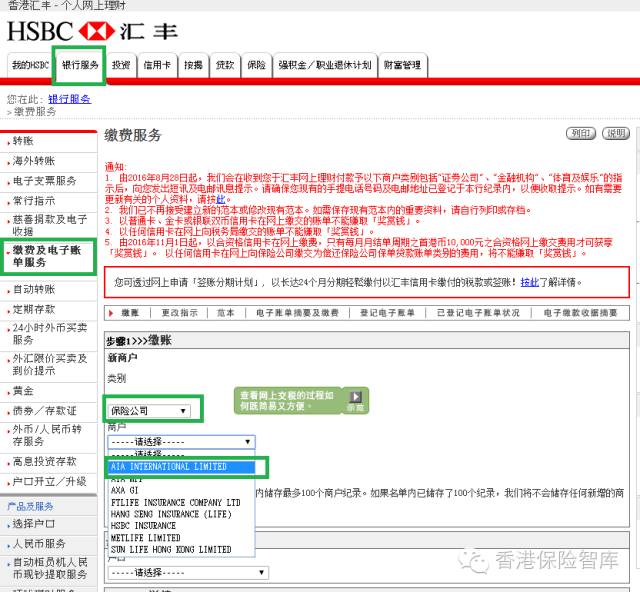Click the HSBC logo
This screenshot has width=640, height=592.
(92, 31)
